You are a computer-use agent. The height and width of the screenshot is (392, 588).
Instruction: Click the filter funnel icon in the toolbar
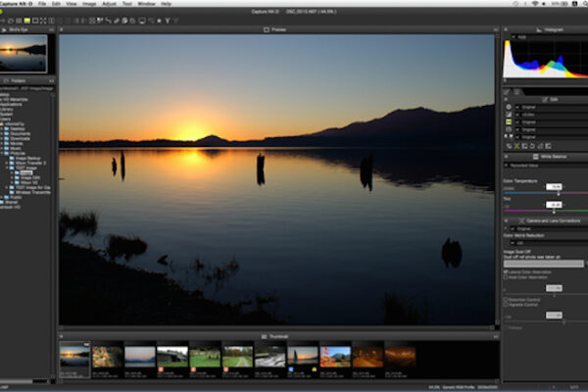(x=168, y=19)
